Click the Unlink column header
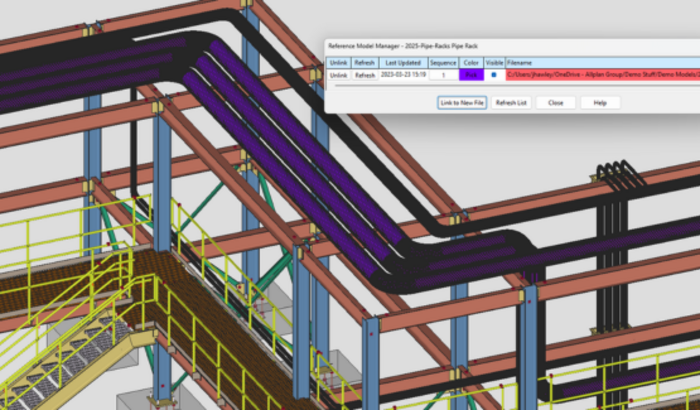 [339, 63]
